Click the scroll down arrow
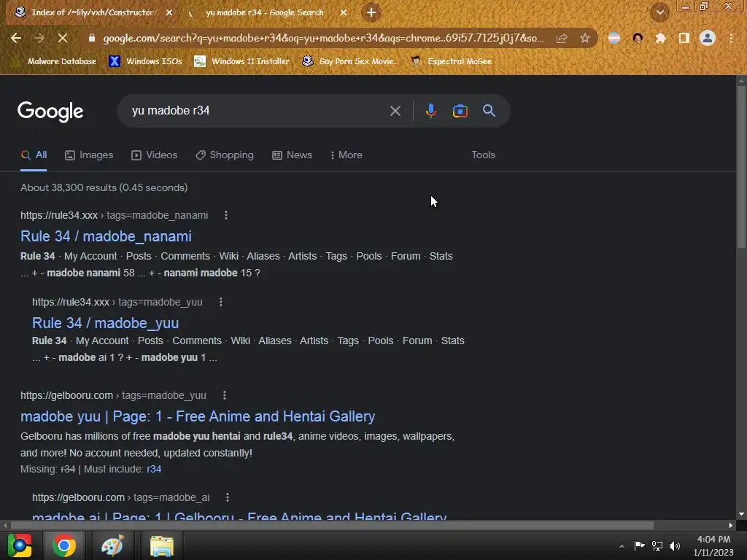The height and width of the screenshot is (560, 747). tap(741, 514)
